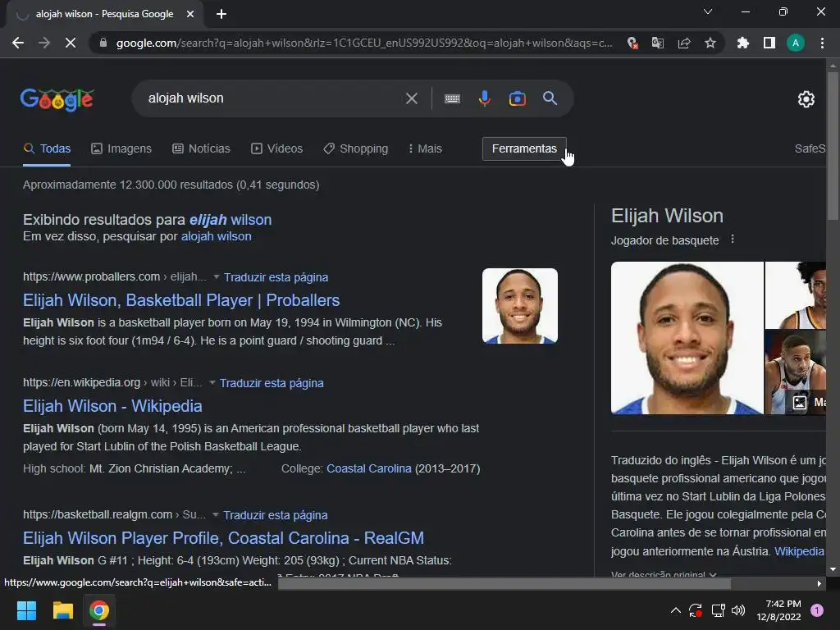Click the browser forward arrow
840x630 pixels.
44,43
